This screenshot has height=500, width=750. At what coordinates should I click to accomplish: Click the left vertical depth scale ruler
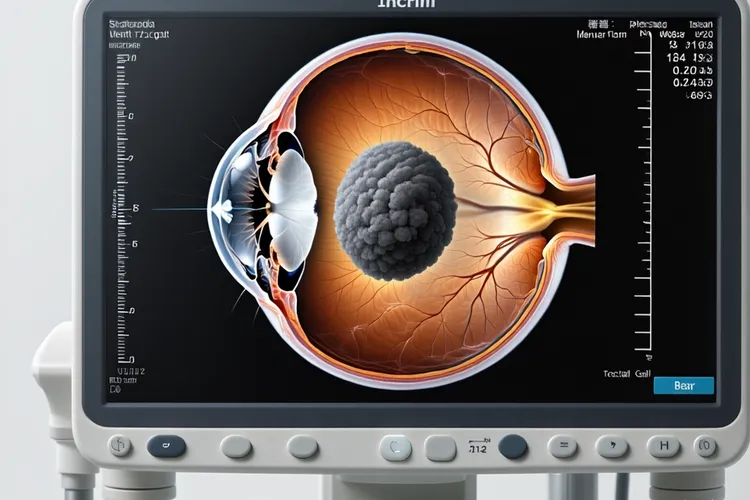coord(124,210)
